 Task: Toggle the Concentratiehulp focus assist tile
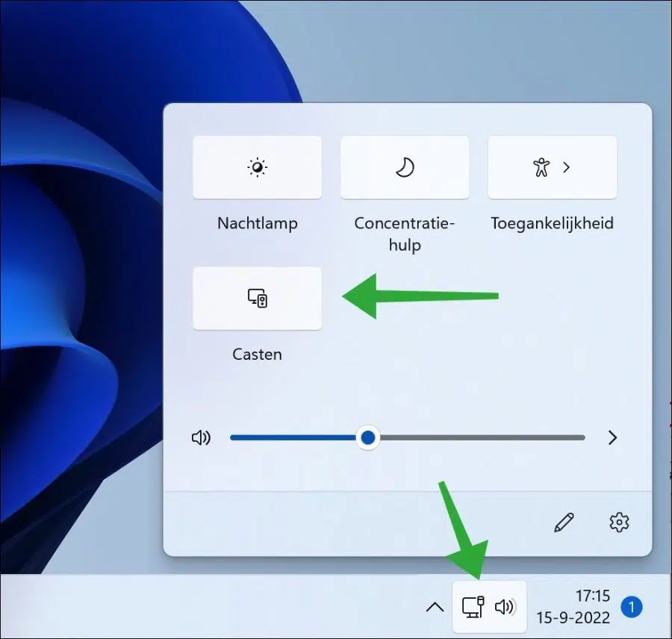pos(405,167)
